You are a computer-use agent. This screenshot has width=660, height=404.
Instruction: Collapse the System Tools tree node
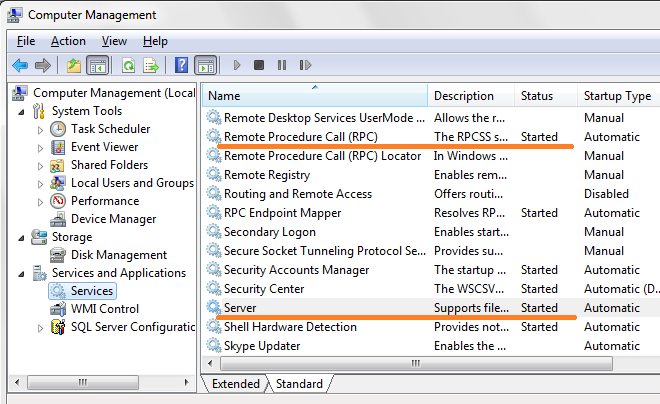pyautogui.click(x=23, y=111)
